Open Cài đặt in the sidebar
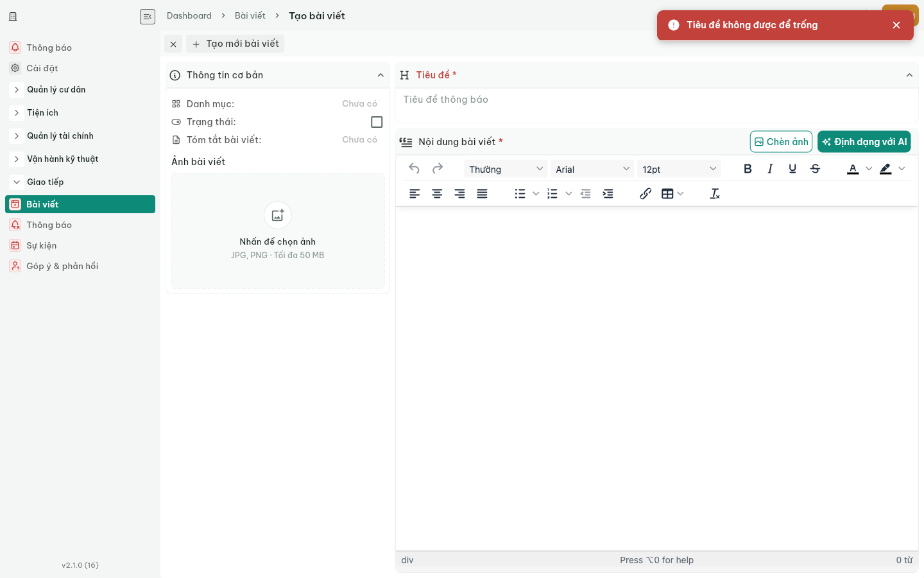Image resolution: width=924 pixels, height=578 pixels. [x=80, y=68]
